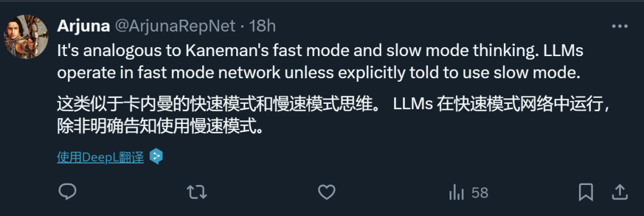This screenshot has width=644, height=216.
Task: Click the 使用DeepL翻译 link
Action: pyautogui.click(x=101, y=158)
